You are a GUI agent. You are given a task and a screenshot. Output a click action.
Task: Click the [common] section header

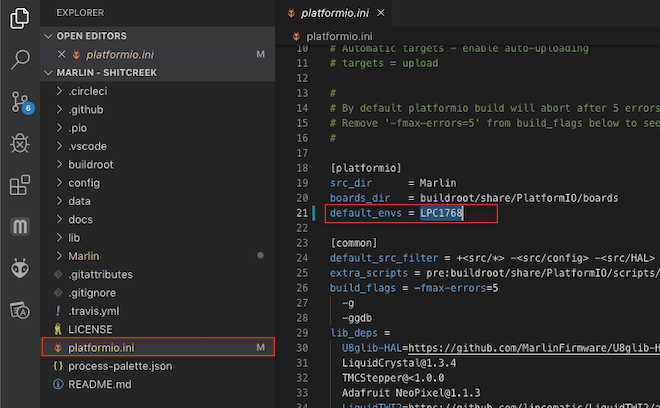click(354, 243)
